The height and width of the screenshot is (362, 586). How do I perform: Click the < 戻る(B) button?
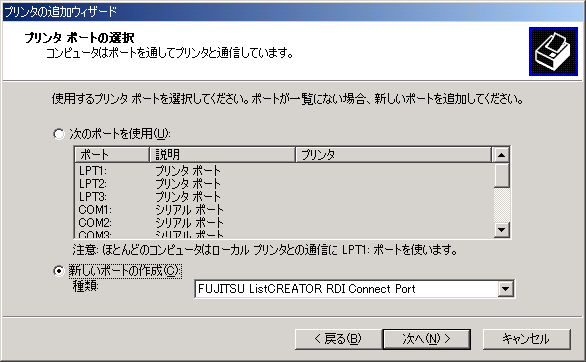[x=338, y=339]
